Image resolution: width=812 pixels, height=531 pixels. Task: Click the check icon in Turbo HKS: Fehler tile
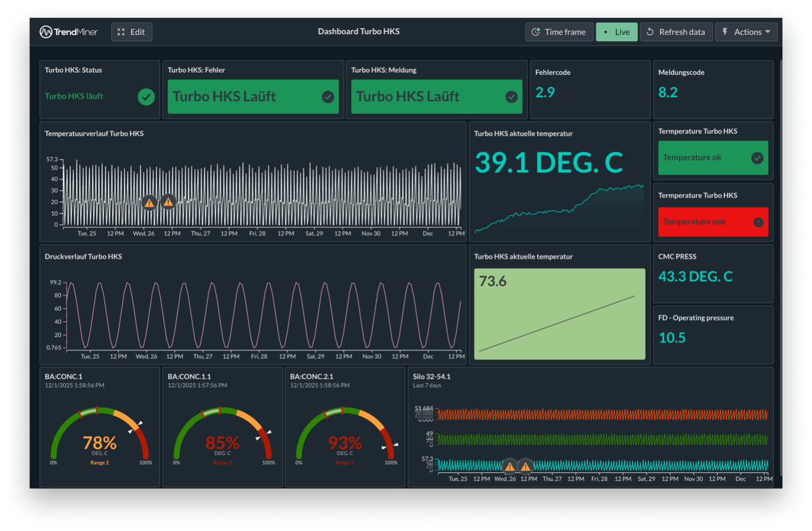click(328, 97)
